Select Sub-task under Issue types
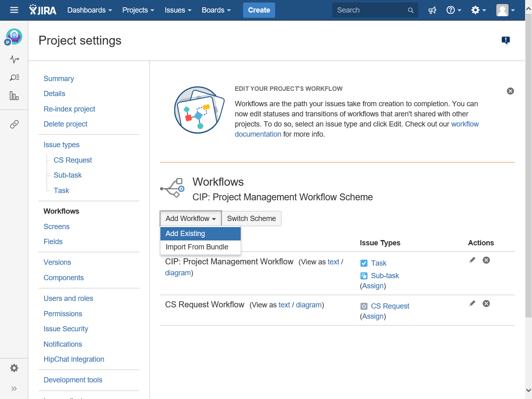The width and height of the screenshot is (532, 399). (68, 175)
